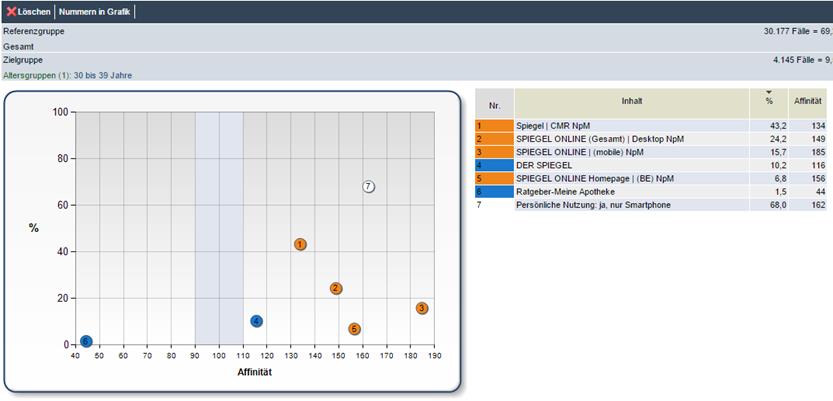Select white data point 7 in chart
The width and height of the screenshot is (833, 401).
tap(369, 186)
